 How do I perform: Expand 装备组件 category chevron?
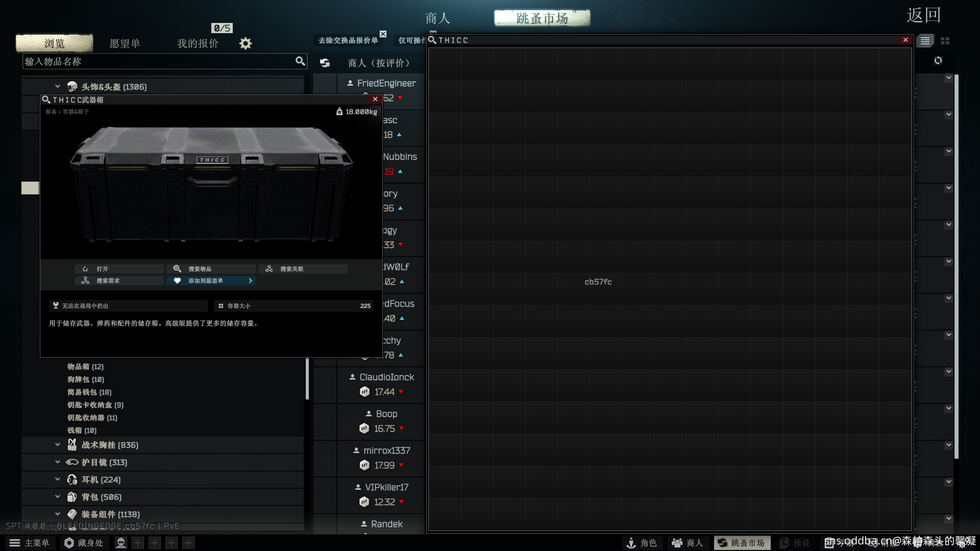click(58, 514)
